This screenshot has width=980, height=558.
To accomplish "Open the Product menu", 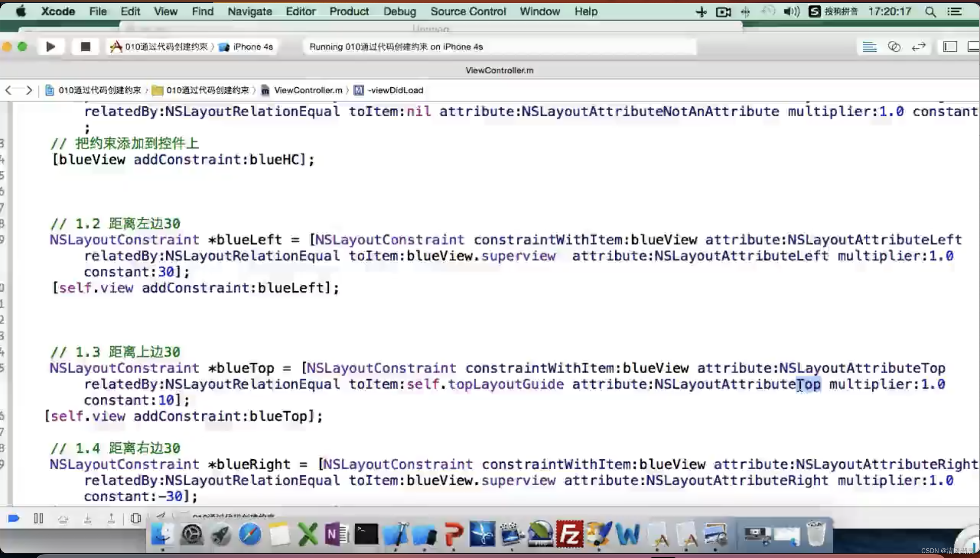I will (x=349, y=11).
